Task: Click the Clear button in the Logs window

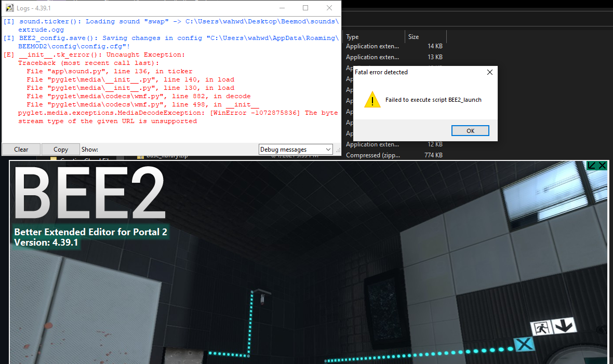Action: coord(21,149)
